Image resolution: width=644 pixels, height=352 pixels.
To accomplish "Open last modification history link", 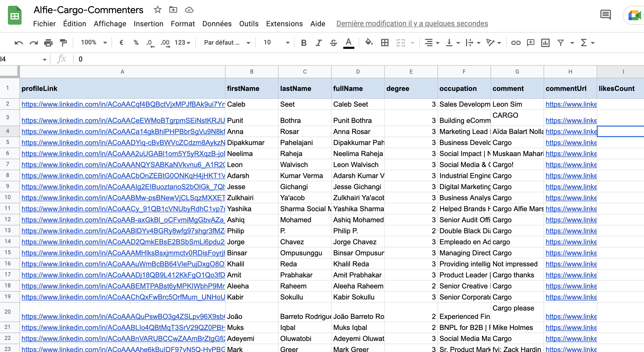I will click(x=412, y=24).
